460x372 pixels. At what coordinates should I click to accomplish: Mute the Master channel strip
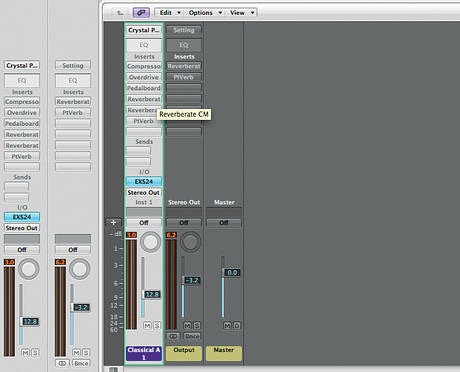coord(227,325)
